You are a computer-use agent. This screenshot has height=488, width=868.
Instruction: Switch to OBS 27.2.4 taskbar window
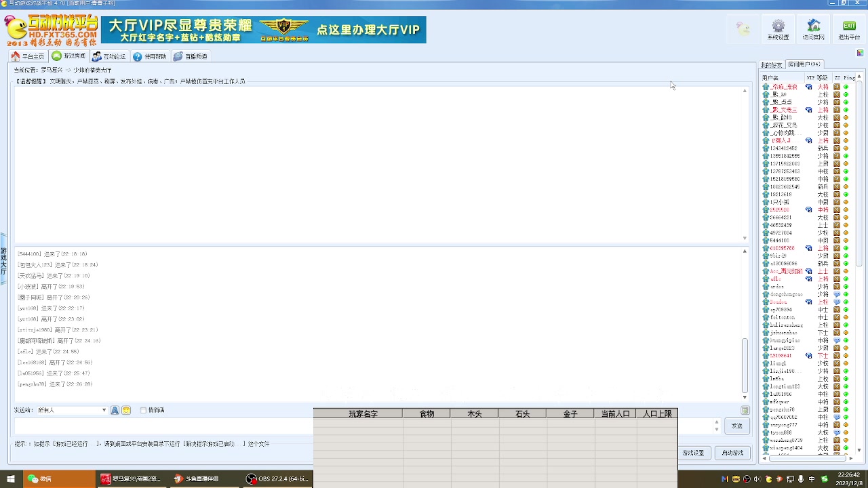278,479
